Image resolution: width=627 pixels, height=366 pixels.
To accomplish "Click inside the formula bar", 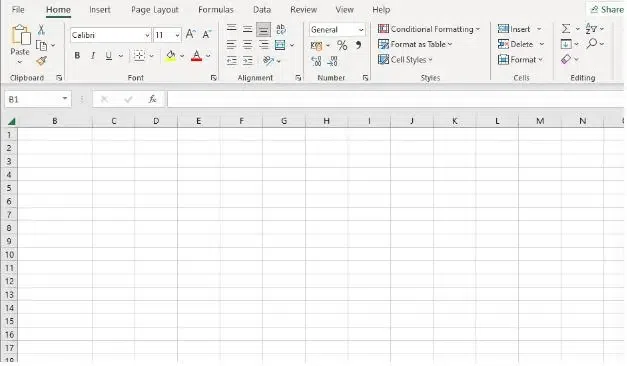I will [x=395, y=99].
